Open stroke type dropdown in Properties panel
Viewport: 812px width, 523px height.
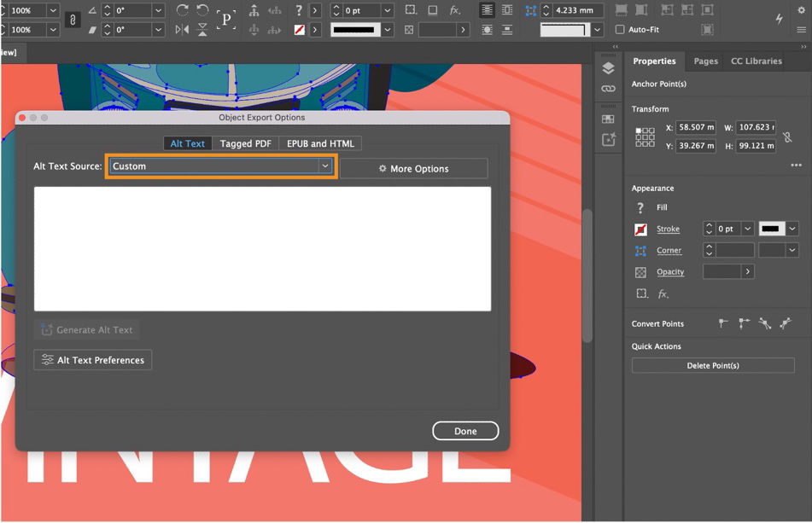click(x=792, y=229)
